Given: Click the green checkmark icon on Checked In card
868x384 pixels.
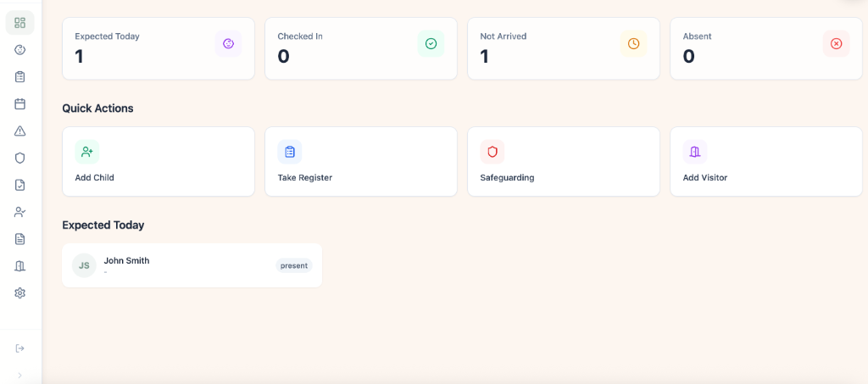Looking at the screenshot, I should point(431,44).
